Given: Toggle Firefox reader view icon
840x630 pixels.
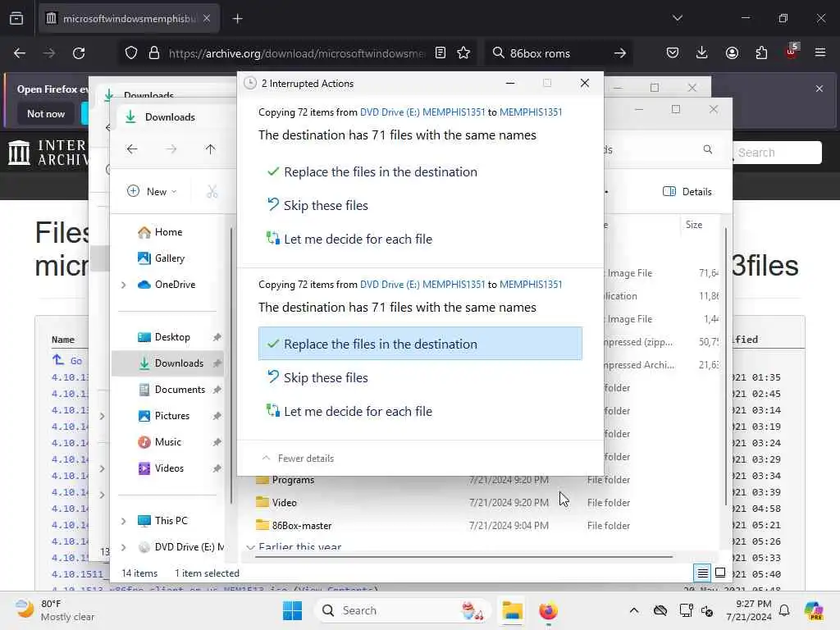Looking at the screenshot, I should pos(441,53).
